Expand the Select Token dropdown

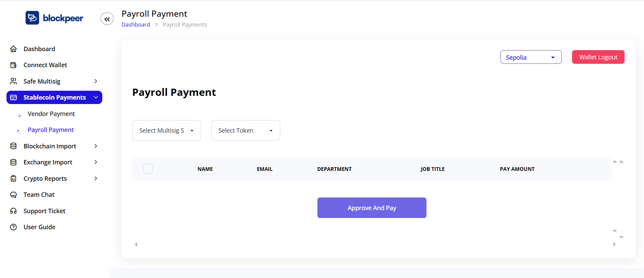pyautogui.click(x=245, y=130)
